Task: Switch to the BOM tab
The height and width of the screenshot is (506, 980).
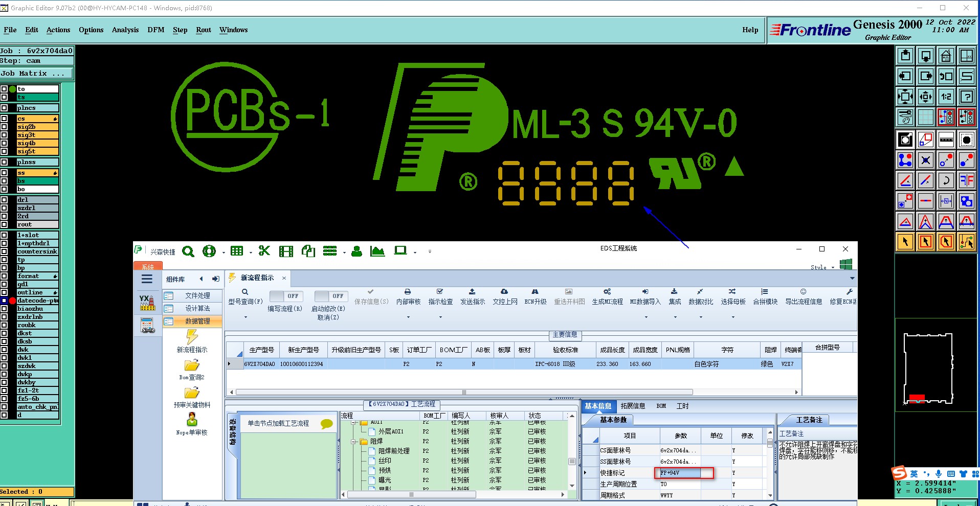Action: point(661,406)
